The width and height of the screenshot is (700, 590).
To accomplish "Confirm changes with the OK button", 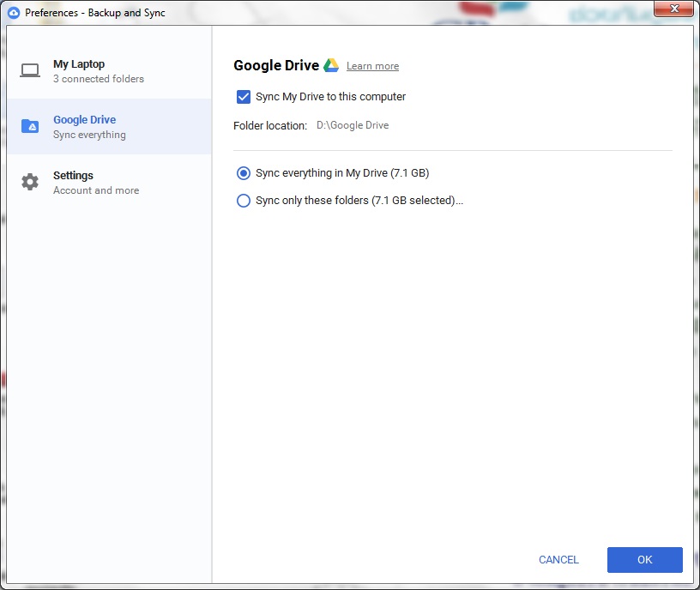I will pos(644,560).
